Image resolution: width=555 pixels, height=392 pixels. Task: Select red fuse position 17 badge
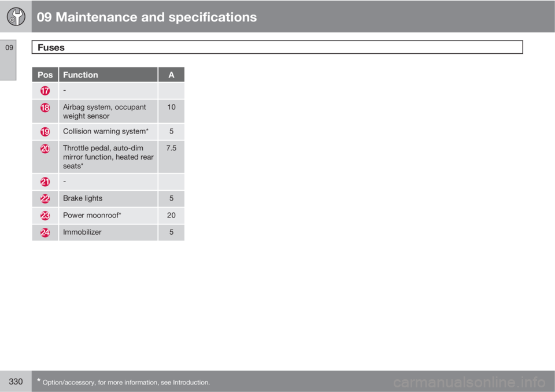pyautogui.click(x=45, y=91)
